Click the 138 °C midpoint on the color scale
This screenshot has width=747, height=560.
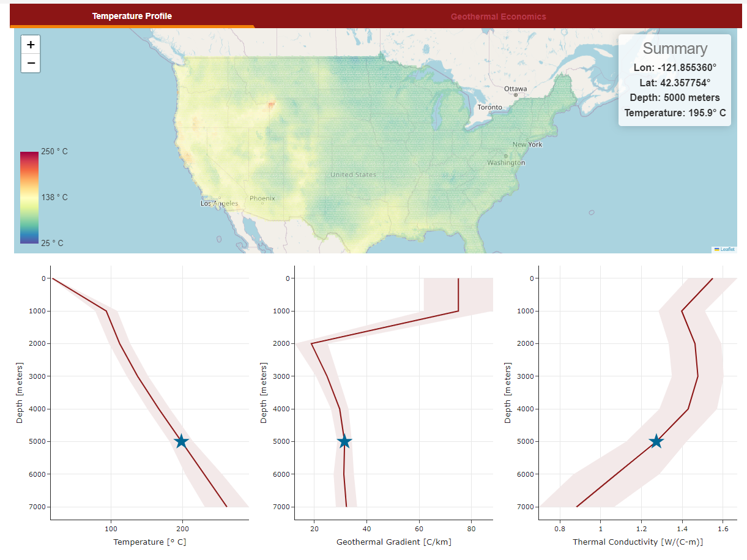click(28, 196)
